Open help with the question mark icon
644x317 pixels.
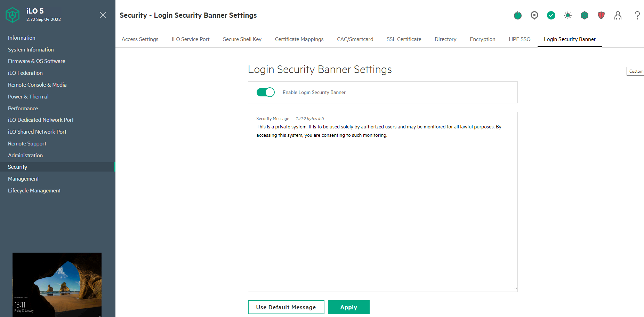pyautogui.click(x=637, y=15)
